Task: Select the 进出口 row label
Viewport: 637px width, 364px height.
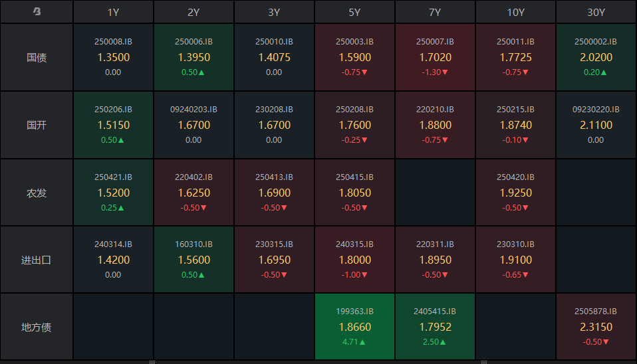Action: pos(37,260)
